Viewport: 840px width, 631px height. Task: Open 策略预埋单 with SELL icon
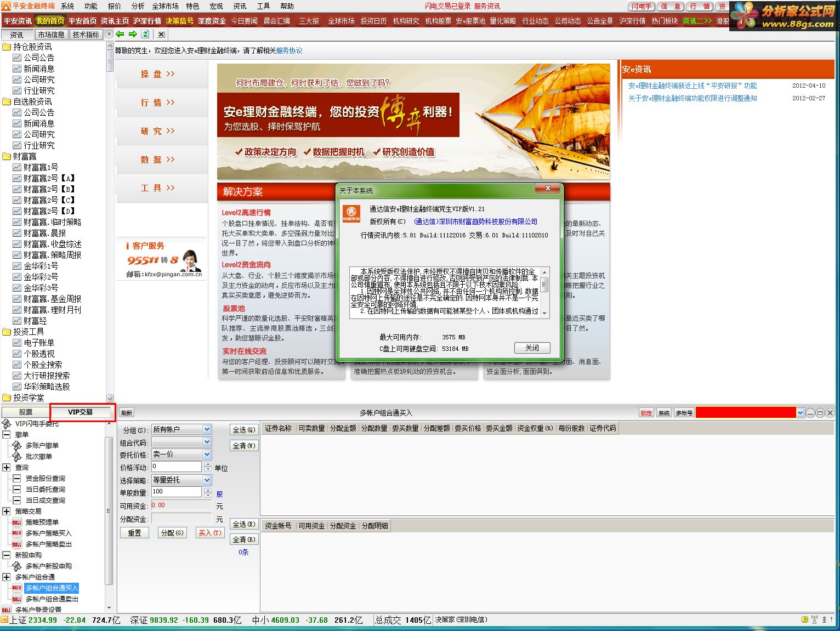(x=36, y=522)
